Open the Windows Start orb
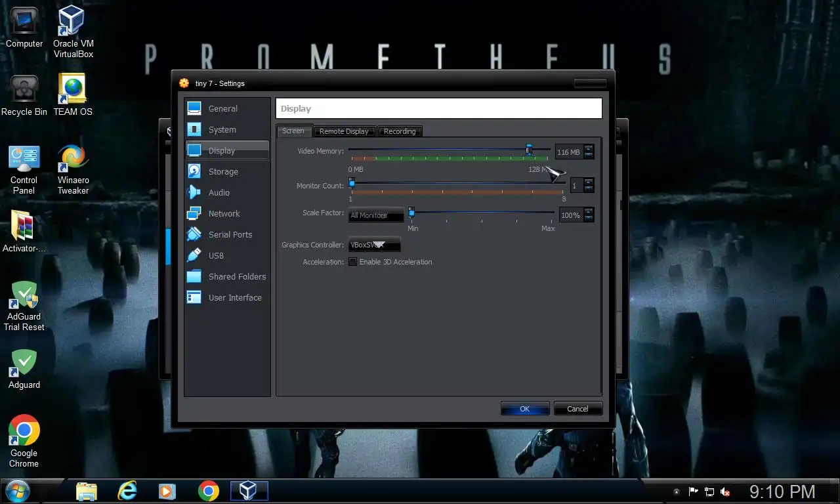The width and height of the screenshot is (840, 504). (16, 491)
